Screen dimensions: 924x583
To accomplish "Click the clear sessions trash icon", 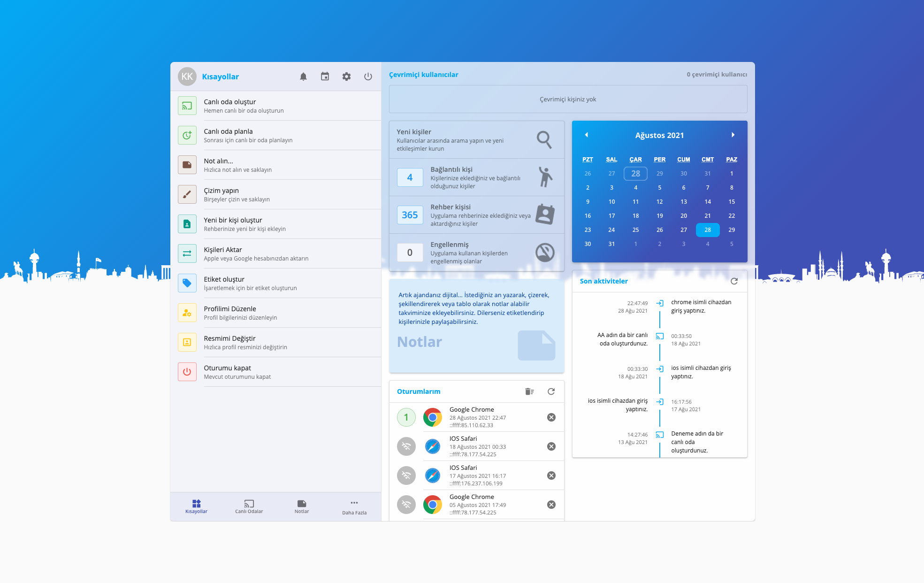I will [x=529, y=391].
